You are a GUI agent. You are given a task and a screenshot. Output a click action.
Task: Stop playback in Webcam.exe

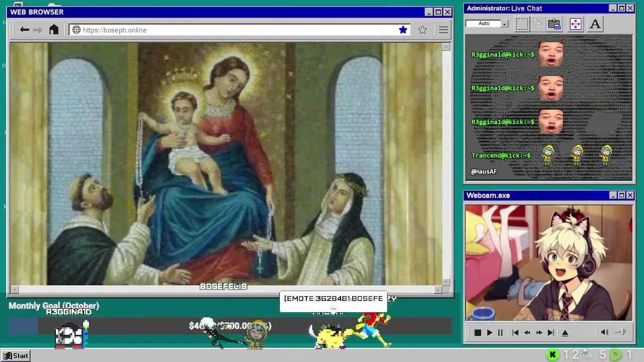tap(478, 332)
